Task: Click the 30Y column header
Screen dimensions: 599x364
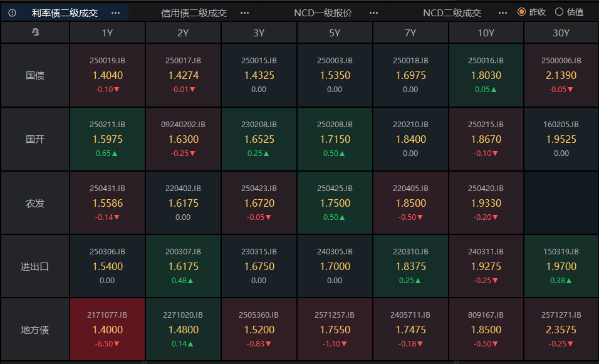Action: click(561, 33)
